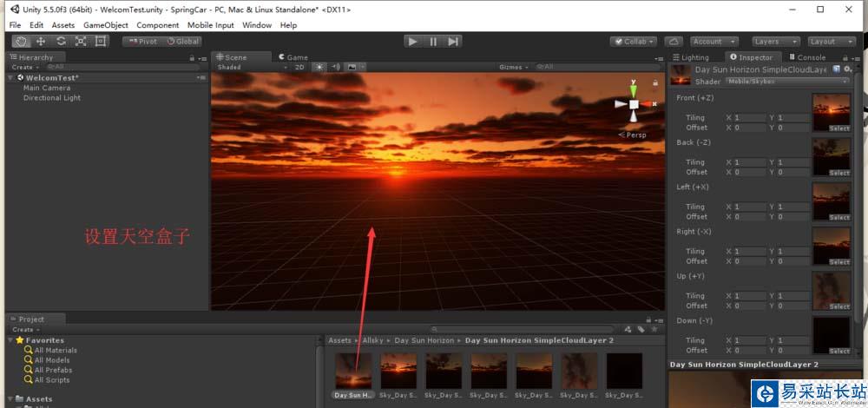Click Select on Left (+X) texture
The width and height of the screenshot is (868, 408).
(x=839, y=218)
